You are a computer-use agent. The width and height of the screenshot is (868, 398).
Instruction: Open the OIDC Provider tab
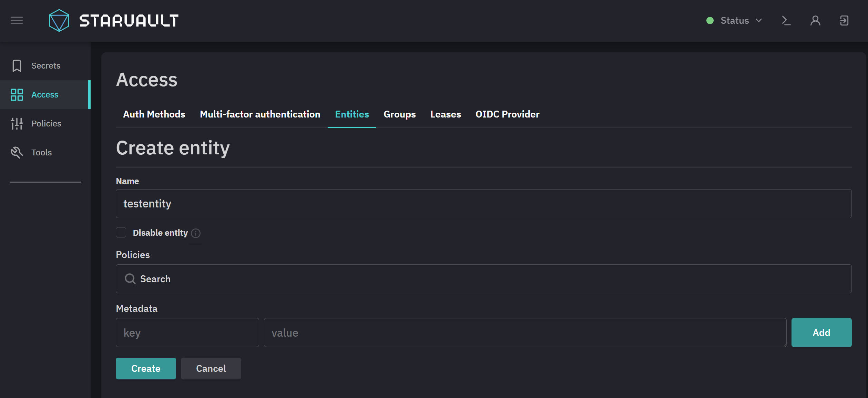pos(507,114)
